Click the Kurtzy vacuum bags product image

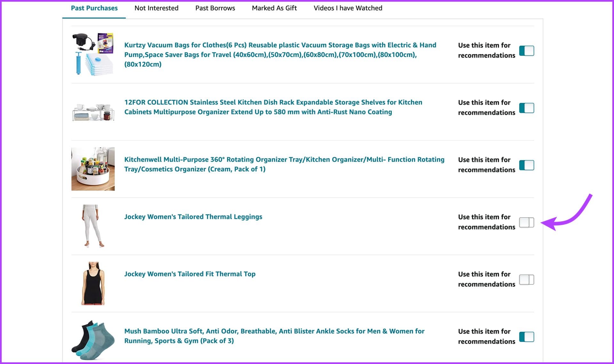click(93, 54)
